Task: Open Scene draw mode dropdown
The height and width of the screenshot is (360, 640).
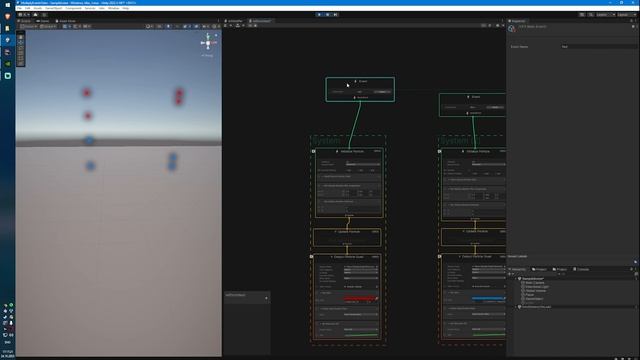Action: (149, 27)
